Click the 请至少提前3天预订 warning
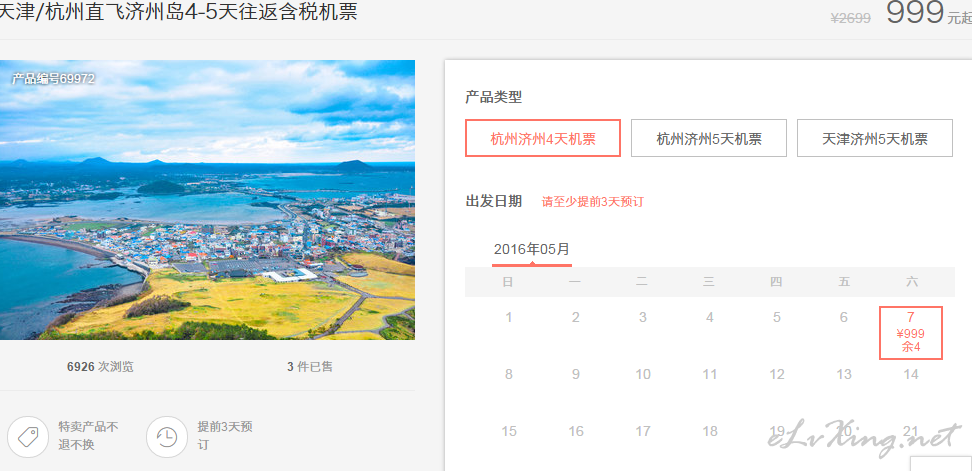Image resolution: width=972 pixels, height=471 pixels. [593, 202]
